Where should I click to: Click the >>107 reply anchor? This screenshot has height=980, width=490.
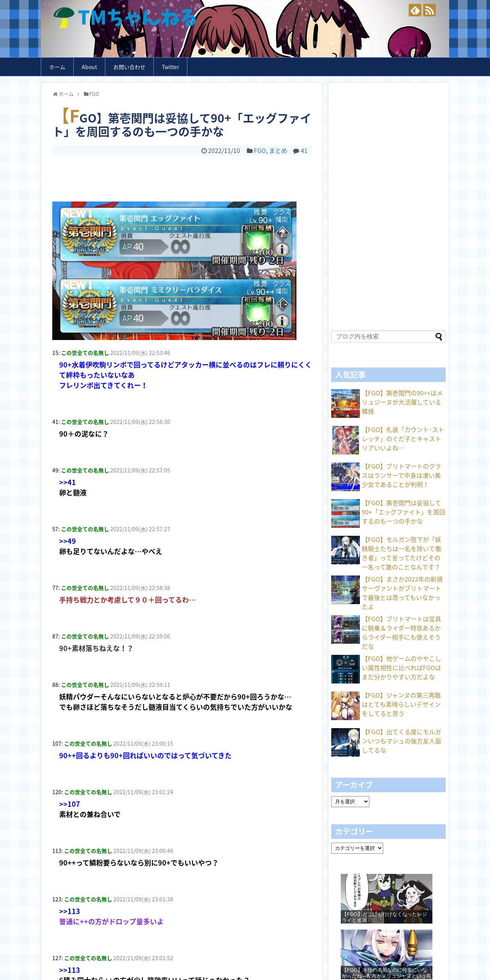69,804
